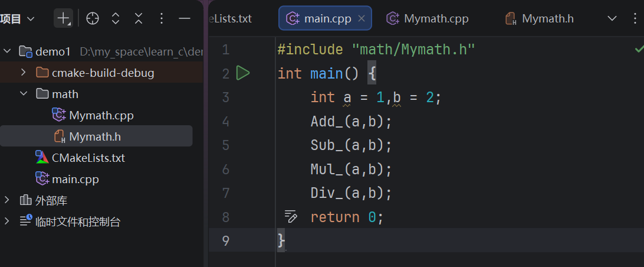The image size is (644, 267).
Task: Click the Mul_(a,b); call
Action: (351, 170)
